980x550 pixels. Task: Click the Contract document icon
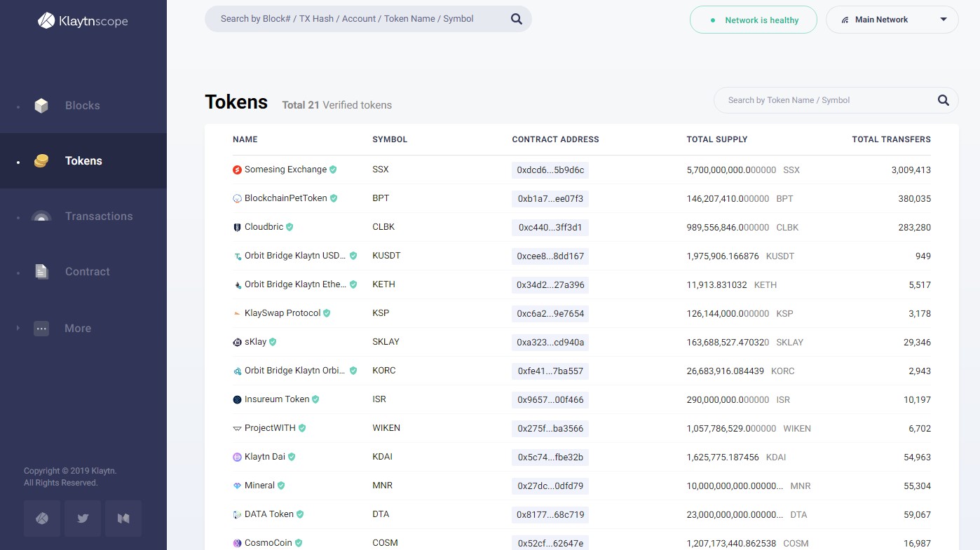[x=41, y=272]
